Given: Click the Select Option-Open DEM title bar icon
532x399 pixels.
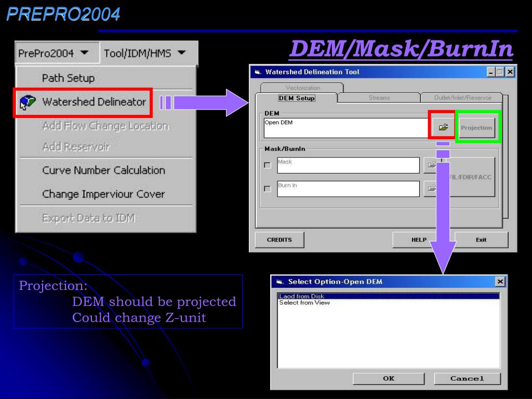Looking at the screenshot, I should tap(280, 282).
